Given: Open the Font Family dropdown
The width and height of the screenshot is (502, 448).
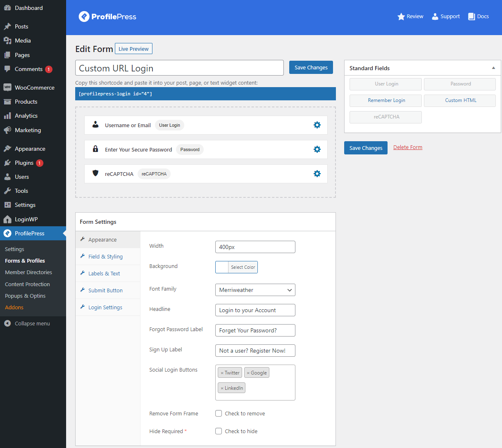Looking at the screenshot, I should coord(255,290).
